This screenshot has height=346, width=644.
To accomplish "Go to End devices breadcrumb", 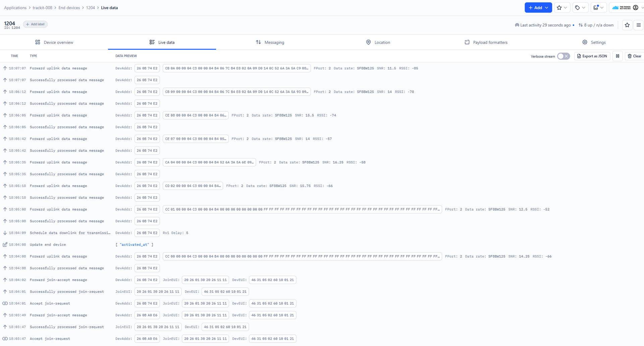I will tap(69, 8).
